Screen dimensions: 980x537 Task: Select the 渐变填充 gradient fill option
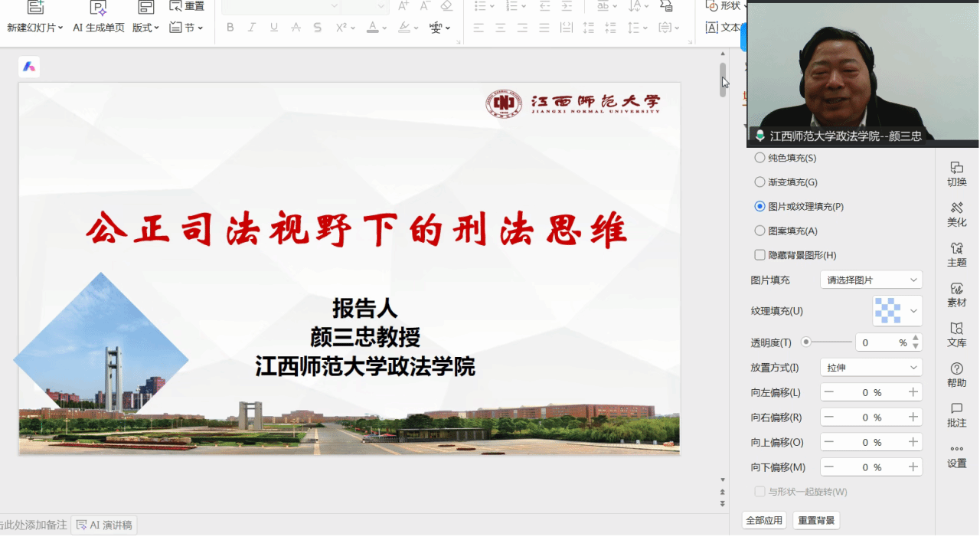point(759,182)
